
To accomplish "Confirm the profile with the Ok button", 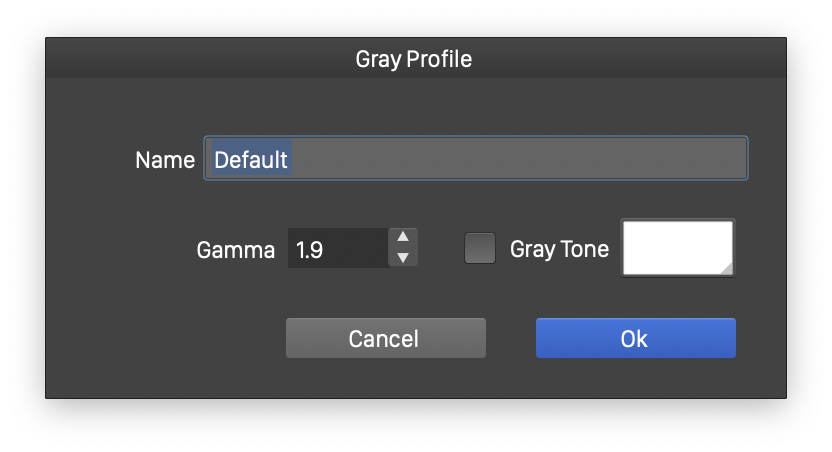I will [x=635, y=338].
